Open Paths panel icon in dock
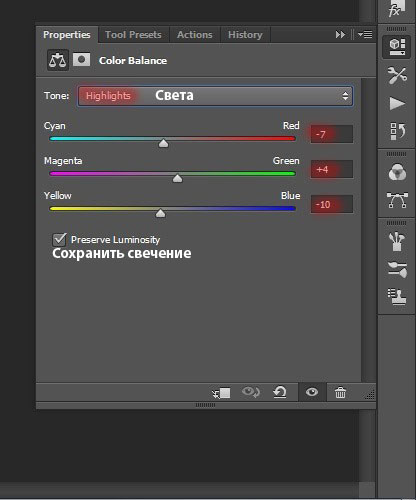 point(397,200)
